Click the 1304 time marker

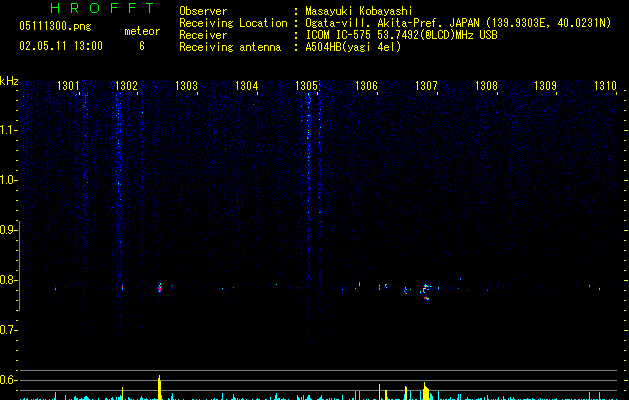pos(246,86)
